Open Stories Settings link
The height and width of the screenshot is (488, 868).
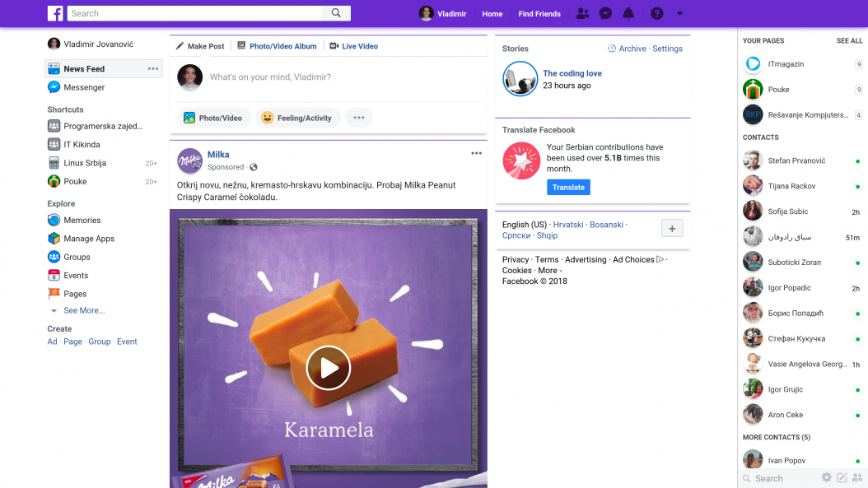(x=667, y=49)
